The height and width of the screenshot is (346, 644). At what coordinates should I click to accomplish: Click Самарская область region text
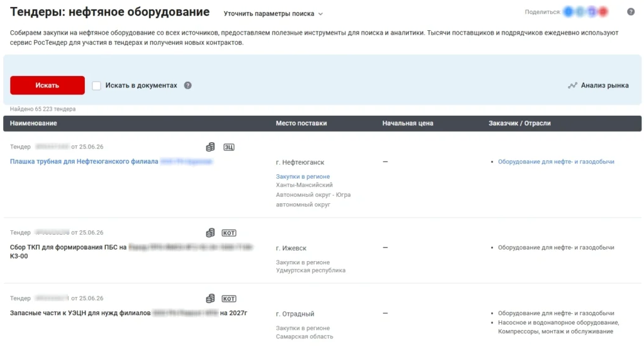click(304, 337)
